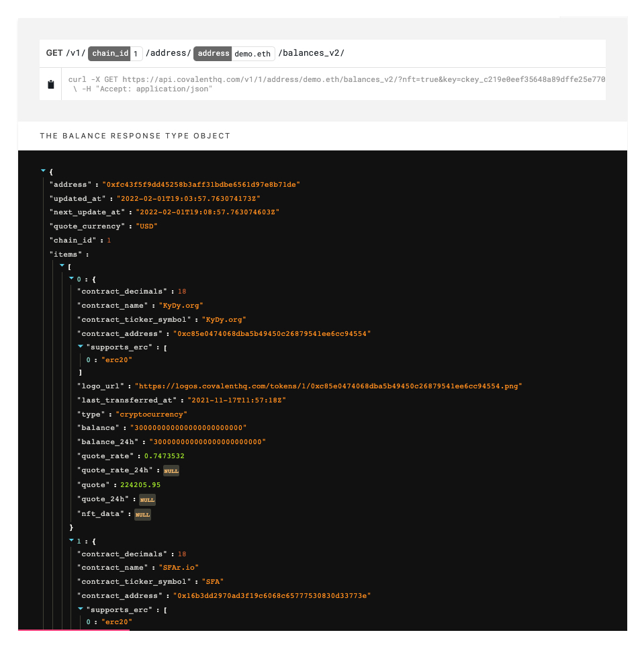The height and width of the screenshot is (647, 644).
Task: Open the logo_url link for KyDy.org token
Action: [x=328, y=386]
